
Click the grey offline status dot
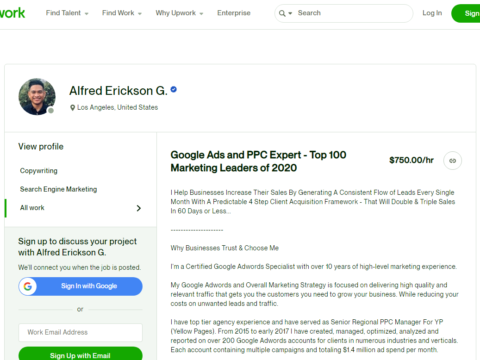pos(51,110)
